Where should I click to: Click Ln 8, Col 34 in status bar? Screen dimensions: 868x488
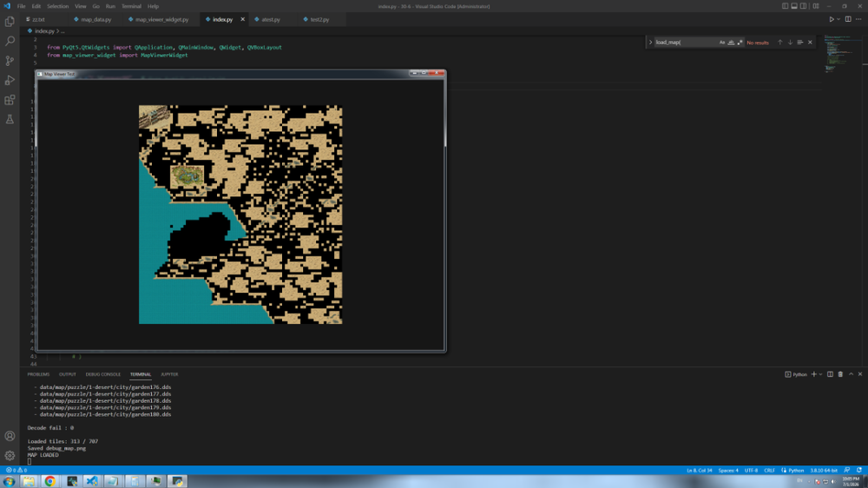[x=699, y=471]
